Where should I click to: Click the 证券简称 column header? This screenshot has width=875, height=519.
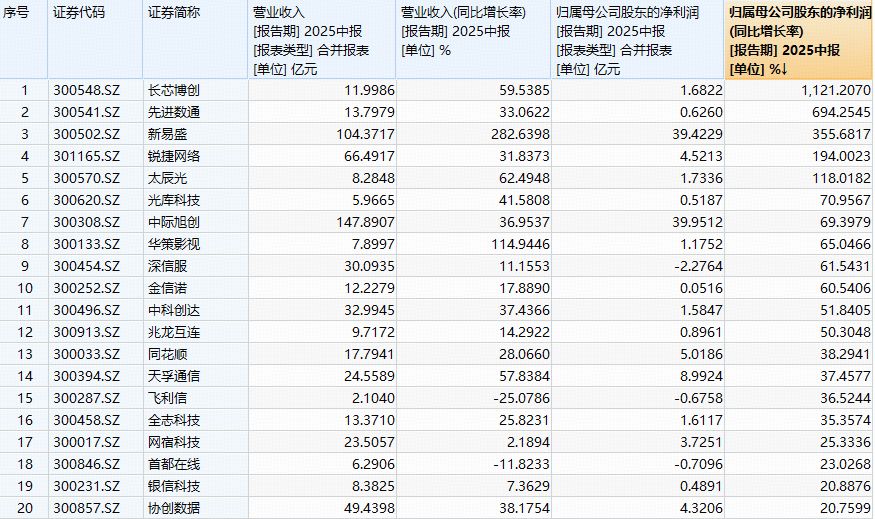(x=195, y=40)
